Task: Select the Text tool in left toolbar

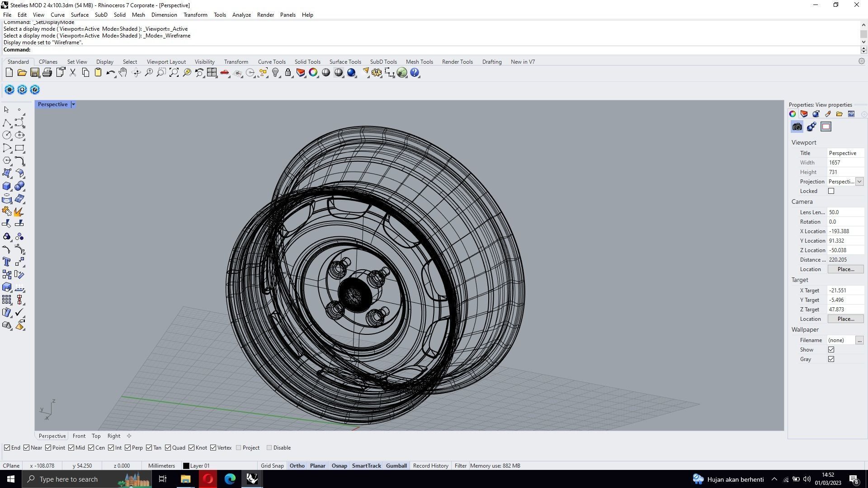Action: pyautogui.click(x=7, y=262)
